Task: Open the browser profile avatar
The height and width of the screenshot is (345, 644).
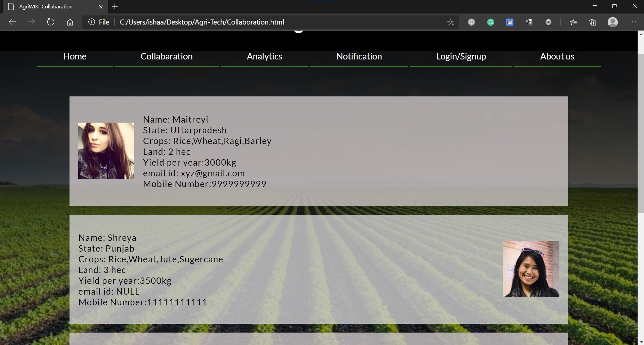Action: [x=612, y=22]
